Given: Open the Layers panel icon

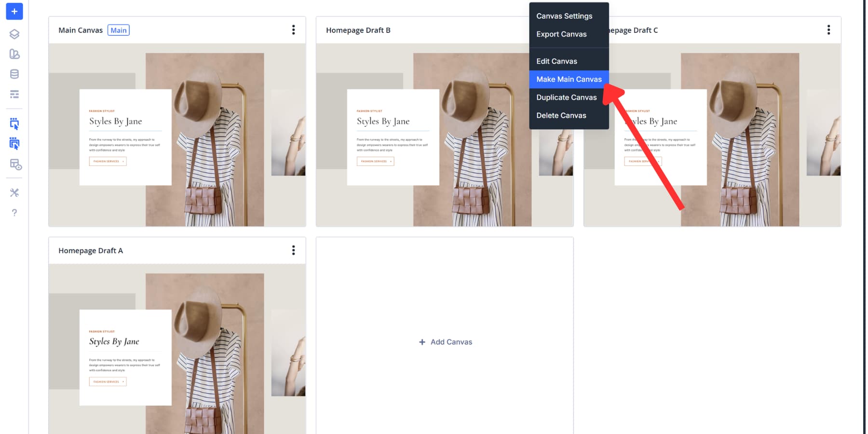Looking at the screenshot, I should click(14, 34).
